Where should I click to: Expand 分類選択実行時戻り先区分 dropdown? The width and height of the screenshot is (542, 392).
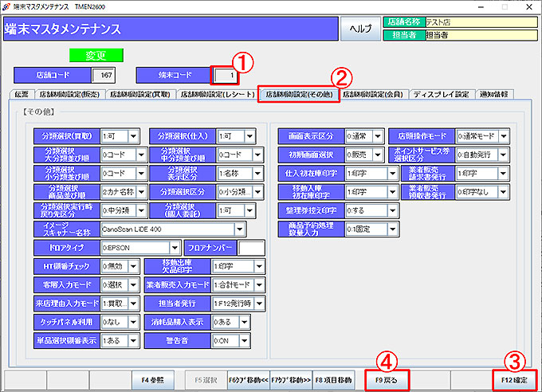[141, 210]
